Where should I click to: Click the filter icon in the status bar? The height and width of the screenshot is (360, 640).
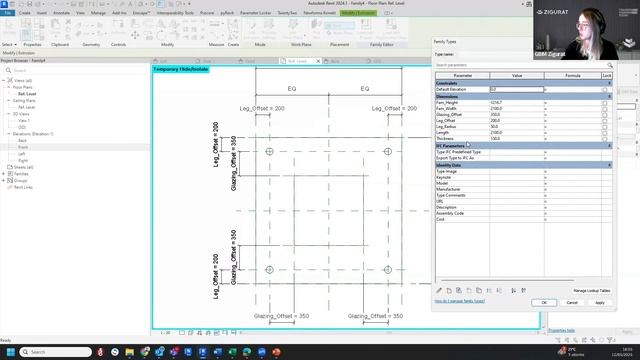[x=610, y=340]
